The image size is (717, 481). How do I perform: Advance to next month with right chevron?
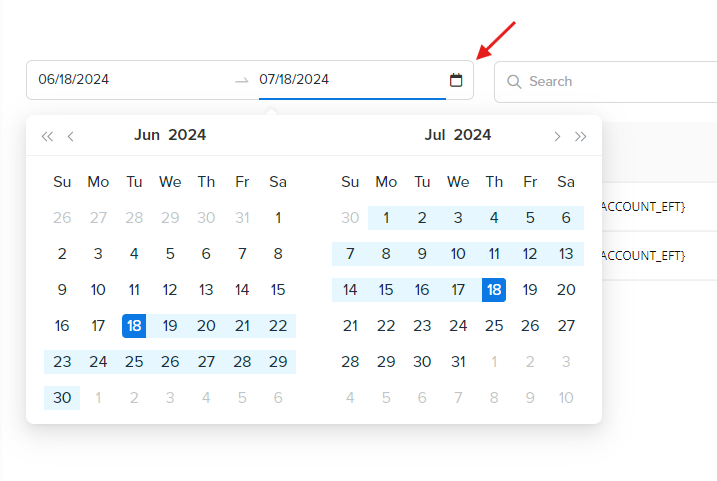557,136
